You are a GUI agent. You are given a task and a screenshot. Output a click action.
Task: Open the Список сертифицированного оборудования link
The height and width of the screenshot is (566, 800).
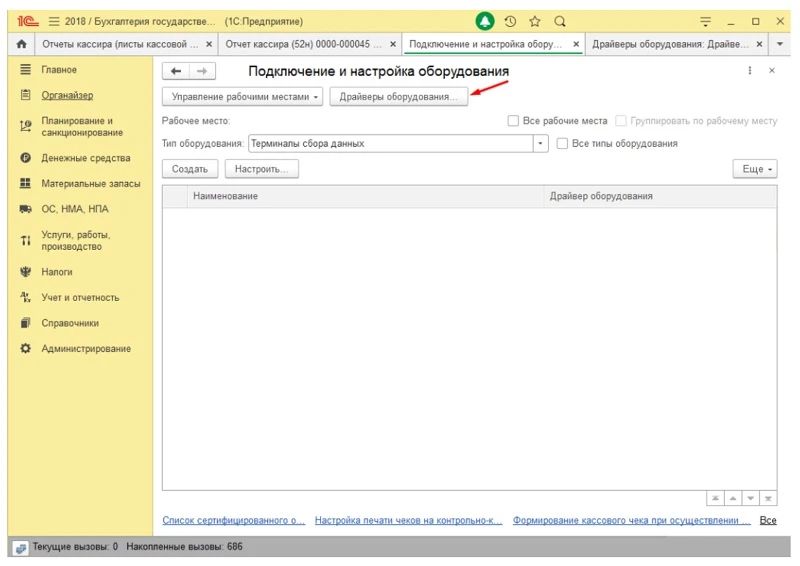pos(233,521)
